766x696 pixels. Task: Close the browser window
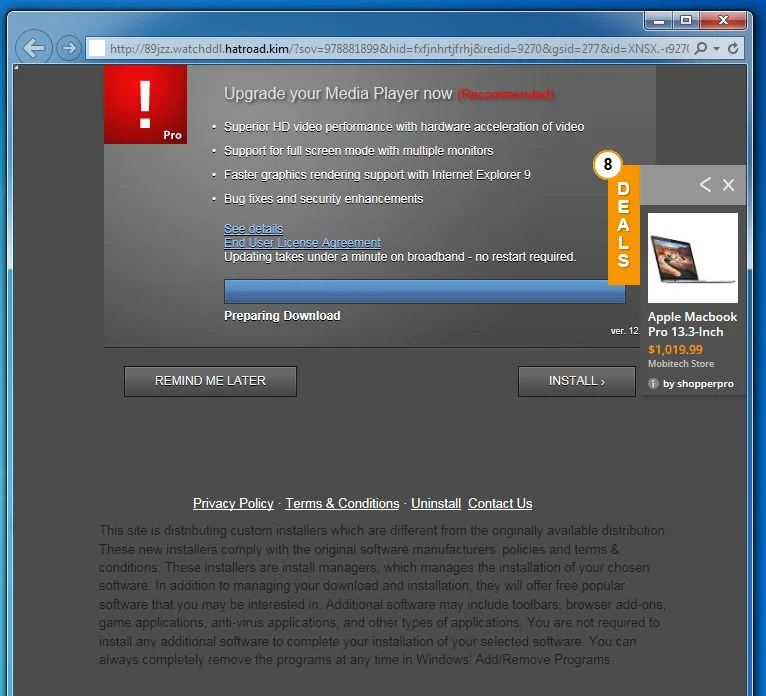[723, 21]
